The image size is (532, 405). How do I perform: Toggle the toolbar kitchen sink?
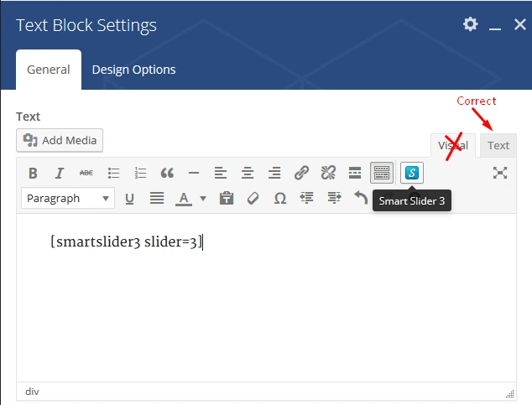point(382,173)
